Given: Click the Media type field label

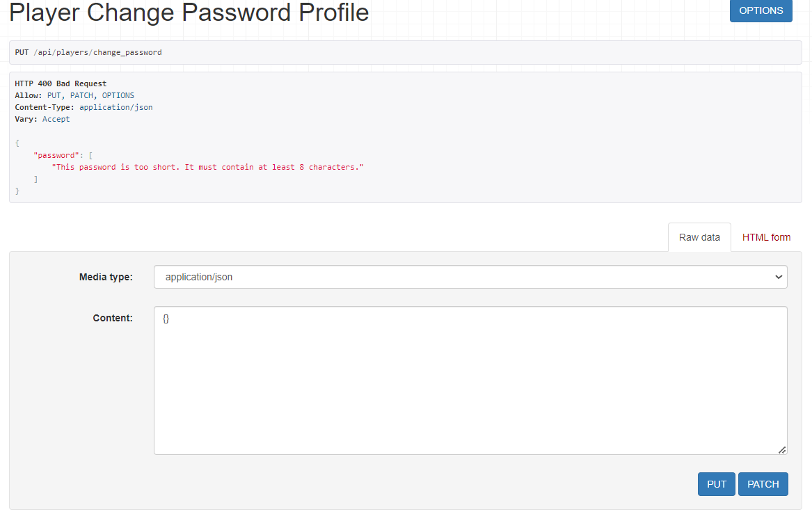Looking at the screenshot, I should tap(106, 277).
